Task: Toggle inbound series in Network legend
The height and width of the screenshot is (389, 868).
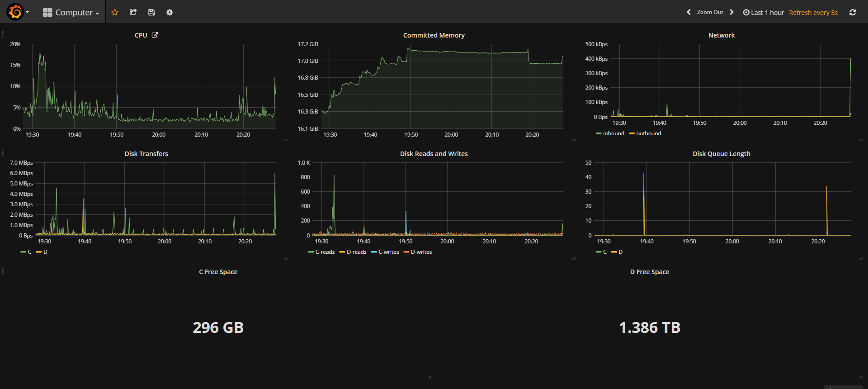Action: [x=613, y=133]
